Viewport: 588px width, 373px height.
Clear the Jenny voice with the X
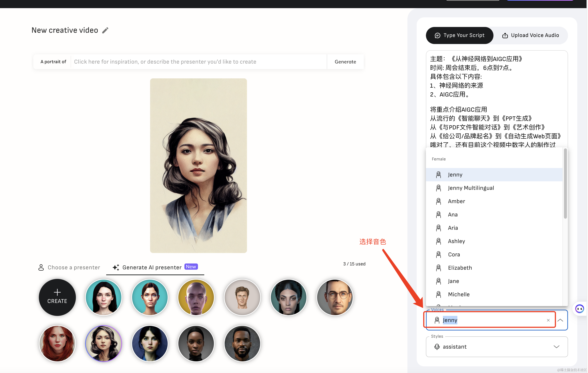(x=548, y=320)
